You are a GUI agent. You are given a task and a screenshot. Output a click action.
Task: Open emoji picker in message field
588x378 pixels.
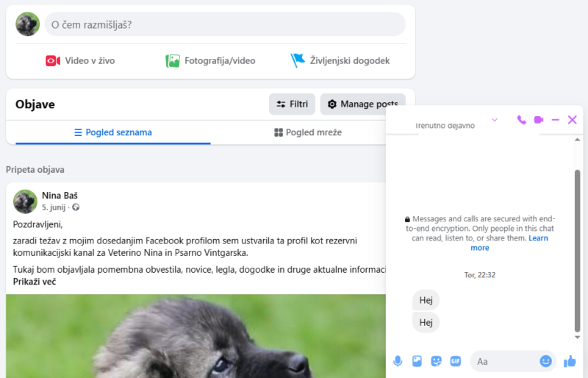pos(545,361)
